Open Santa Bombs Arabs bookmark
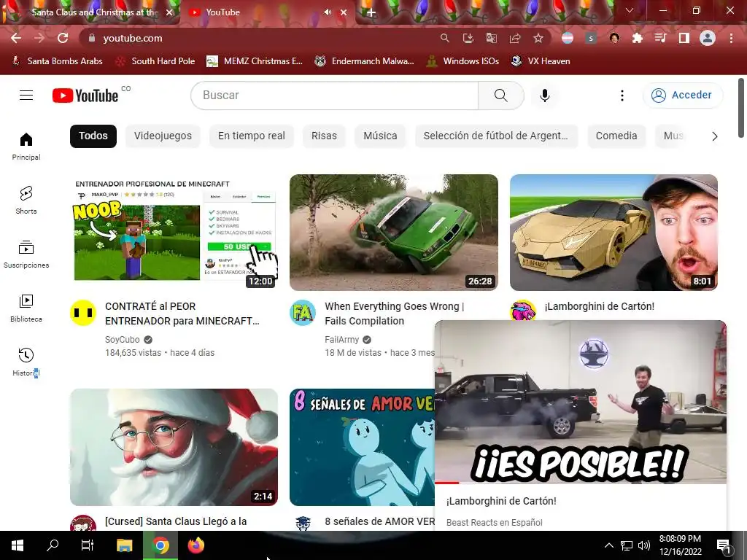This screenshot has width=747, height=560. coord(57,61)
